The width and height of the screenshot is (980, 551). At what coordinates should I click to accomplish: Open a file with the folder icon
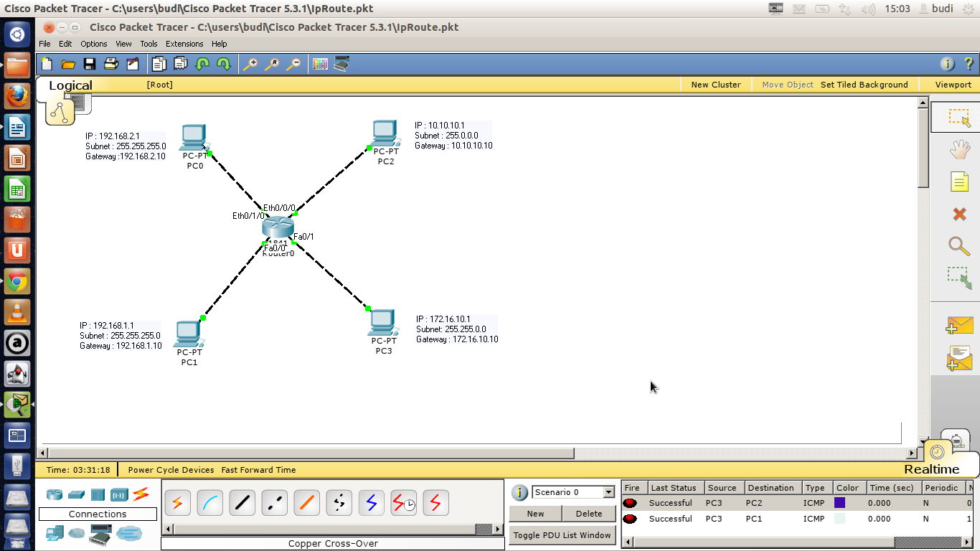pos(68,64)
